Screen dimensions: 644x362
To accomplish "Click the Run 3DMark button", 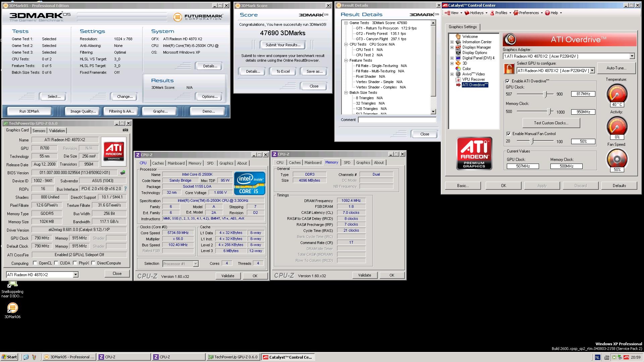I will (29, 111).
